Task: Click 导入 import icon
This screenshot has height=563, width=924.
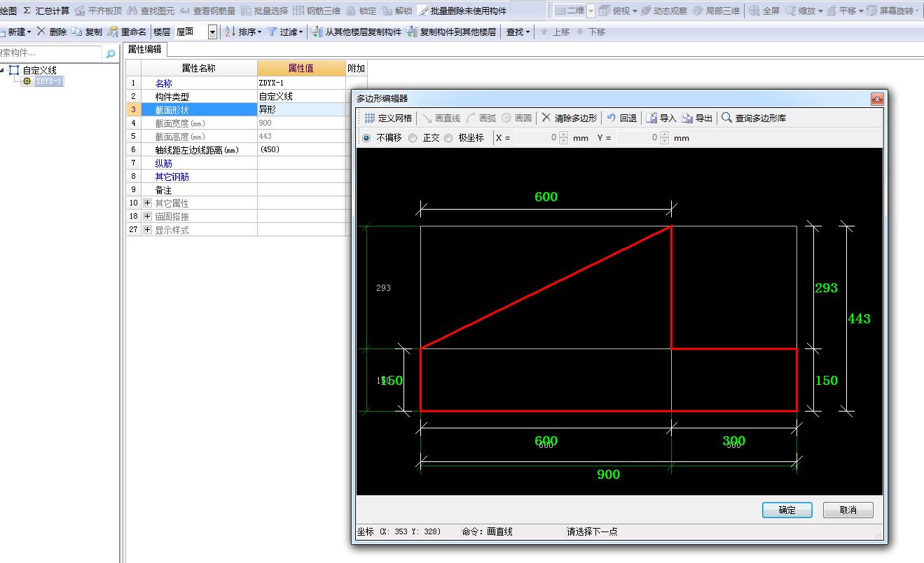Action: (651, 118)
